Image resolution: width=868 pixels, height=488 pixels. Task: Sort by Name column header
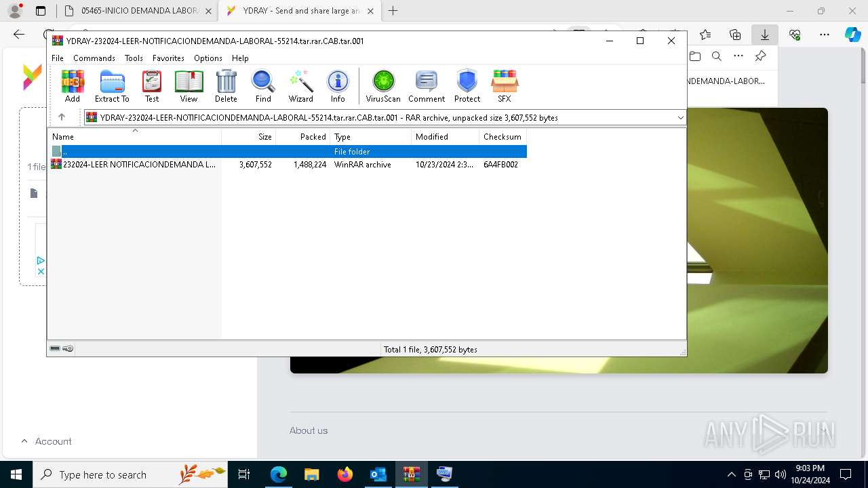(134, 137)
